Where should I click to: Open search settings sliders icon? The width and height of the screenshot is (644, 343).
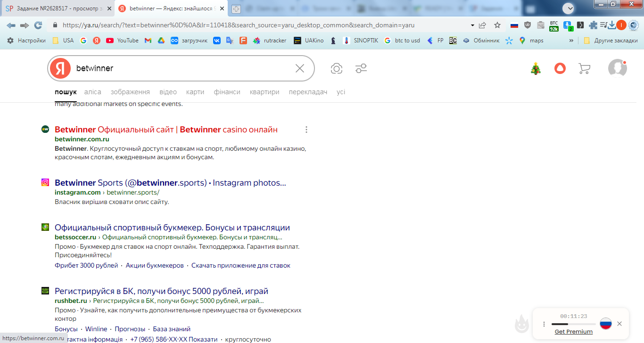pos(361,68)
